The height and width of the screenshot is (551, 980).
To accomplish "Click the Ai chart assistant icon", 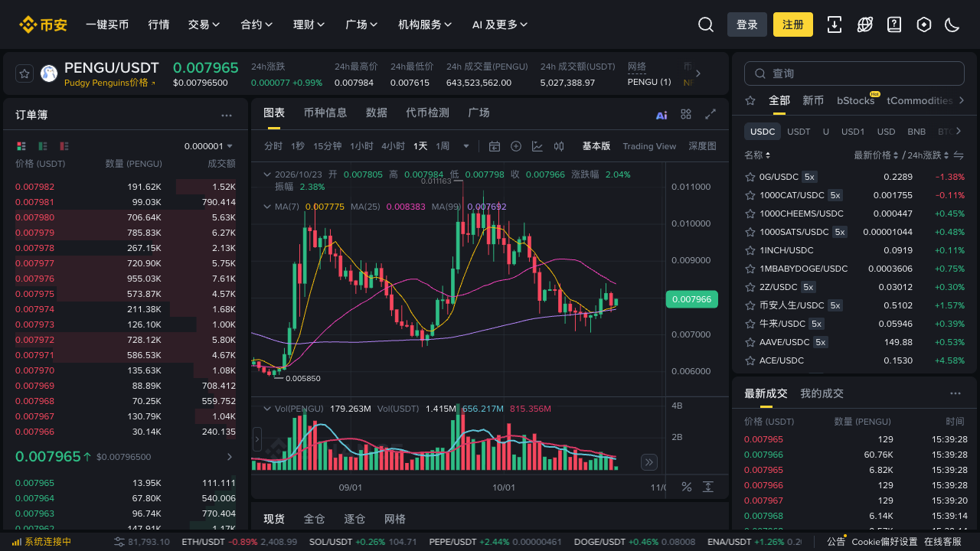I will [661, 115].
